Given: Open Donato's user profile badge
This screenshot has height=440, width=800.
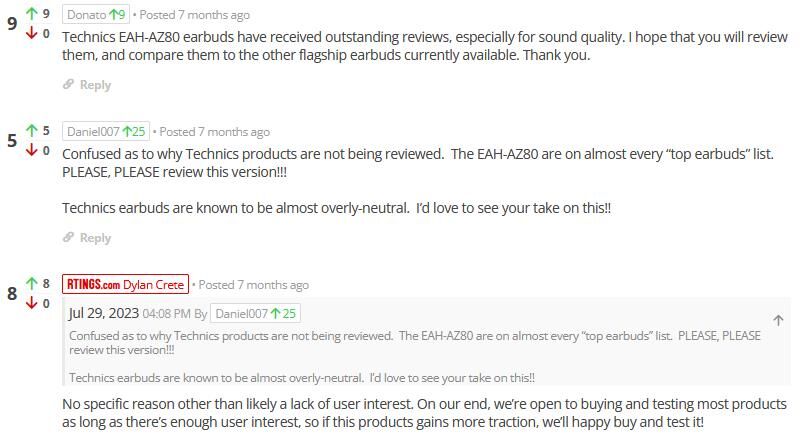Looking at the screenshot, I should click(x=96, y=15).
